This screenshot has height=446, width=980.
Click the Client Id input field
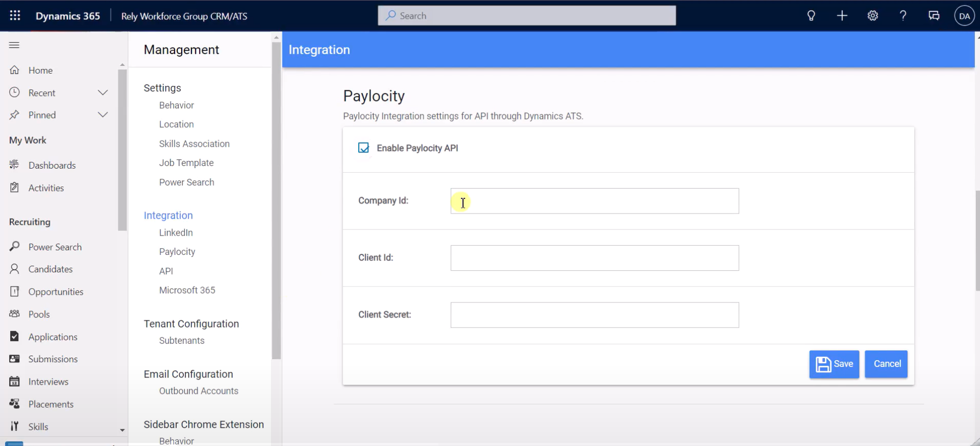[595, 258]
